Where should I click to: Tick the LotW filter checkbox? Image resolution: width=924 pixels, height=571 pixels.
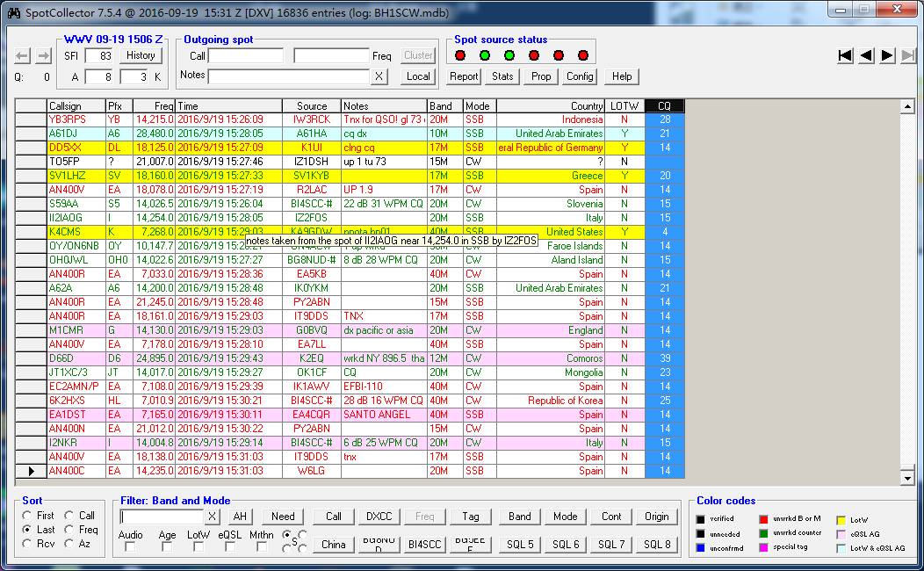(x=199, y=546)
